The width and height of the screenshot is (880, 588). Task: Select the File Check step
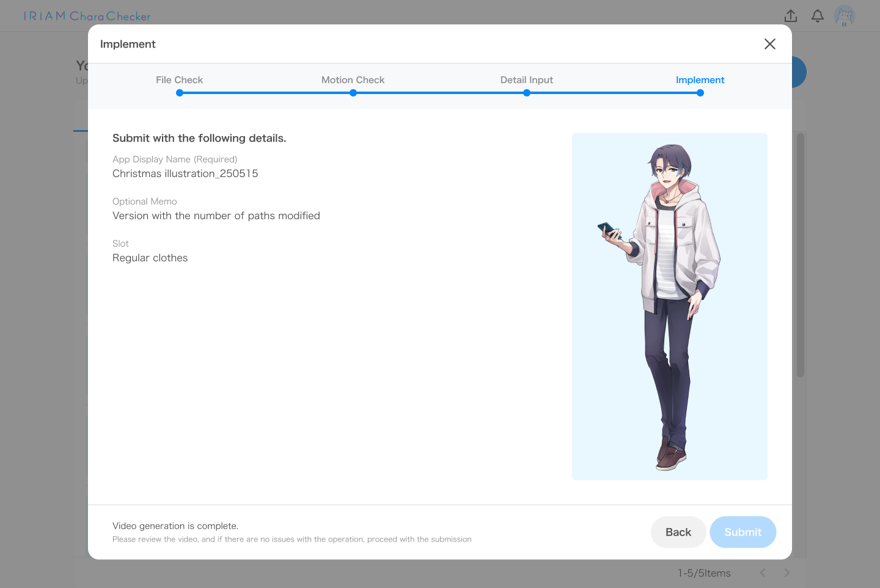pos(179,80)
